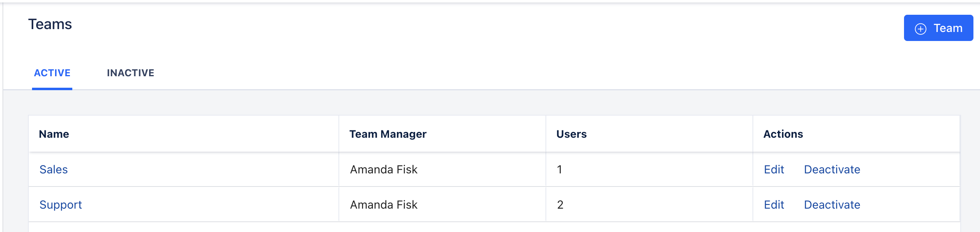The width and height of the screenshot is (980, 232).
Task: Click the Name column header
Action: (54, 134)
